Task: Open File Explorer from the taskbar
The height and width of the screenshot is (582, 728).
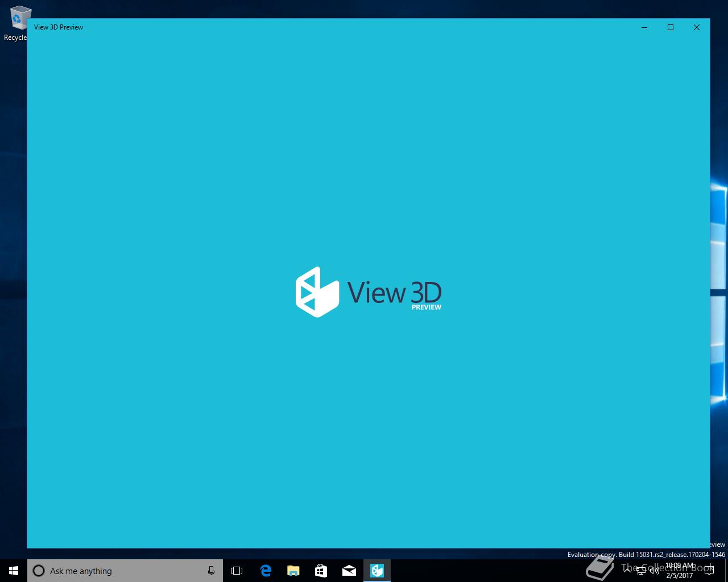Action: coord(293,571)
